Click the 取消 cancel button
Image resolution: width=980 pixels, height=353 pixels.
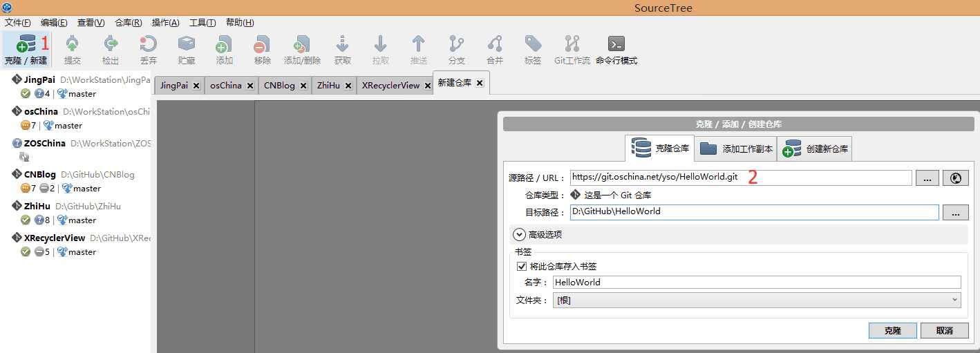point(944,331)
